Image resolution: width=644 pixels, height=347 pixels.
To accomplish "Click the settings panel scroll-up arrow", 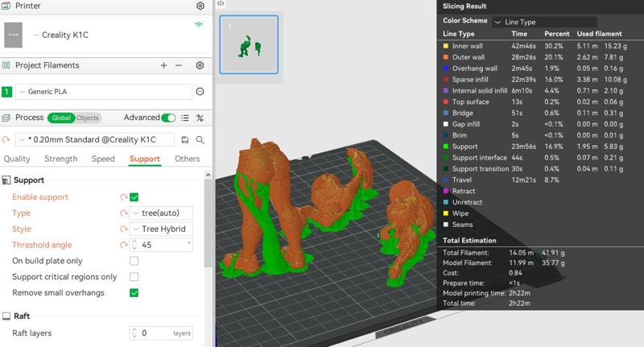I will click(208, 176).
